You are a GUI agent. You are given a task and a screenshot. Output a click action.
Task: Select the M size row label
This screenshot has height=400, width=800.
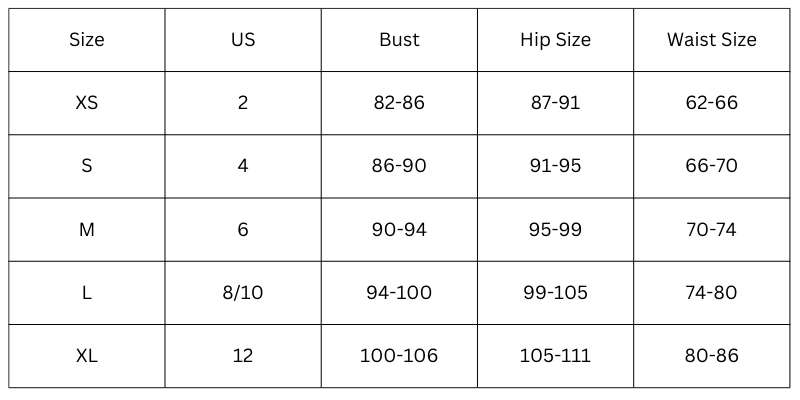pos(87,229)
